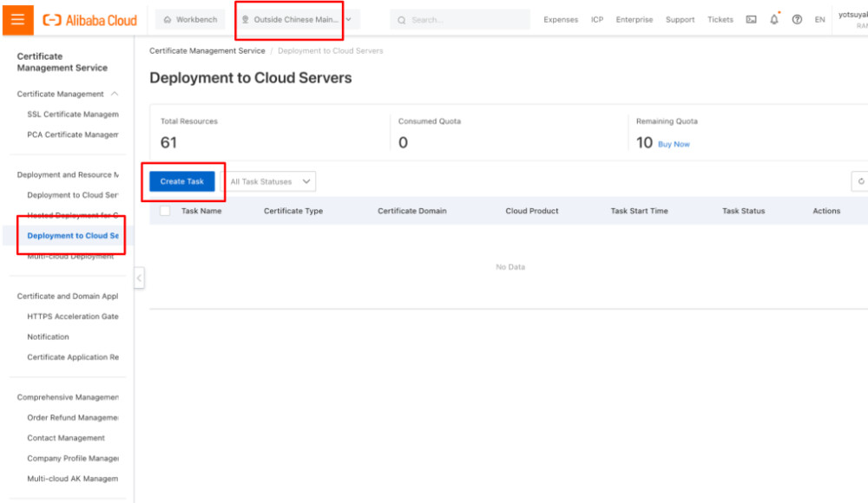
Task: Open the notifications bell
Action: tap(773, 19)
